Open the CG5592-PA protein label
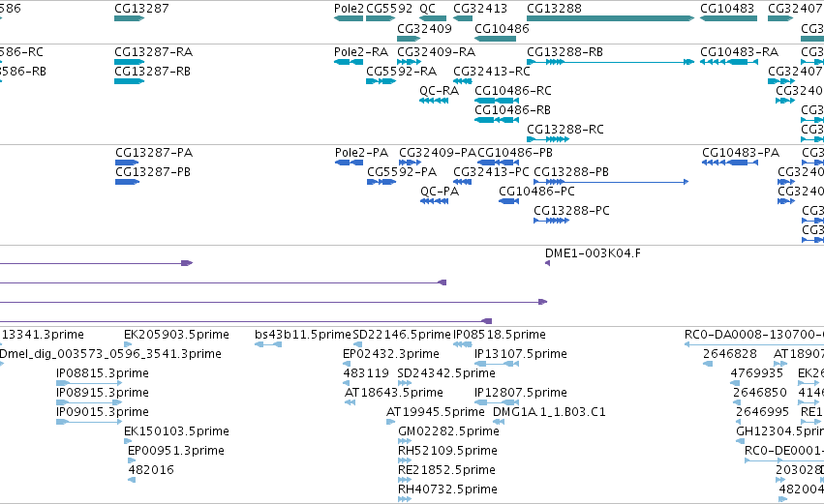Screen dimensions: 824x504 point(402,172)
